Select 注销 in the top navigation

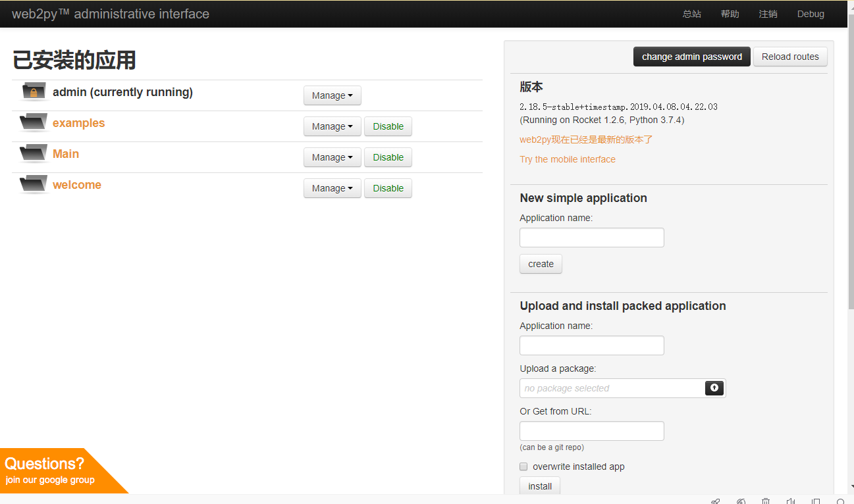click(768, 14)
